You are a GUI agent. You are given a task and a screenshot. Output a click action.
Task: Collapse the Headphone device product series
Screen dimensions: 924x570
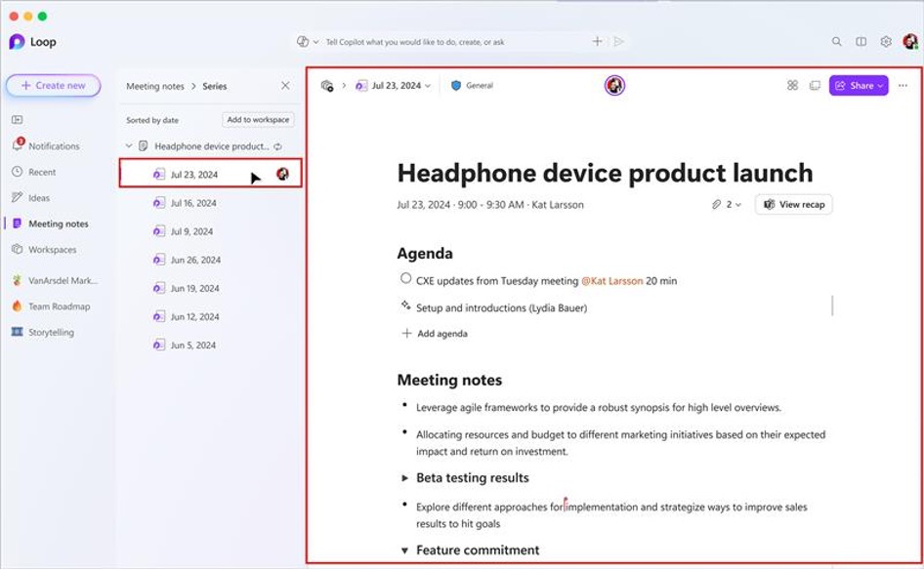[x=129, y=145]
